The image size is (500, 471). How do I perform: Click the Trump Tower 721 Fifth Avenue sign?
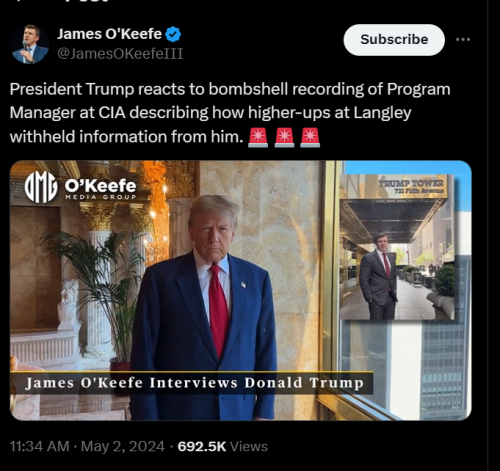(411, 187)
